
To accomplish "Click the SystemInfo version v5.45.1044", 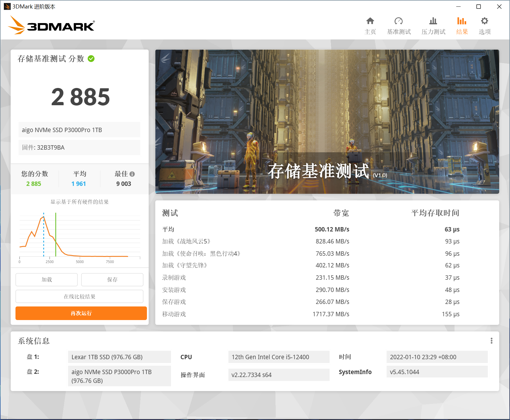I will [437, 372].
